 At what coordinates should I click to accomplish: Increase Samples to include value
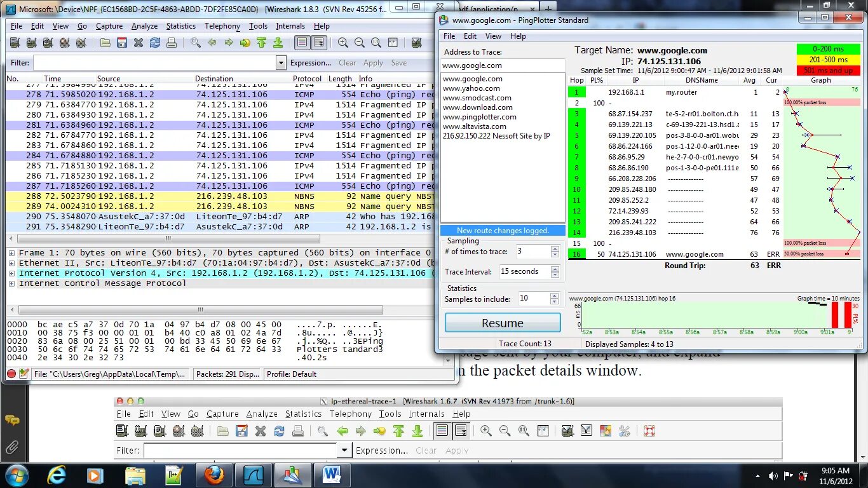555,295
